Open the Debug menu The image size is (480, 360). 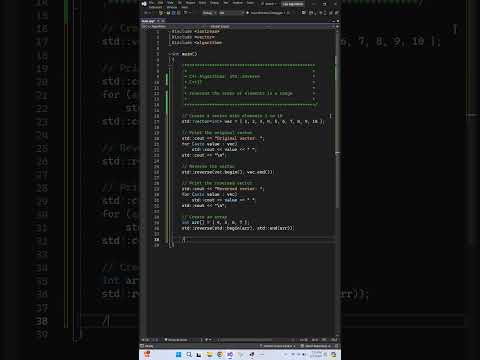214,3
